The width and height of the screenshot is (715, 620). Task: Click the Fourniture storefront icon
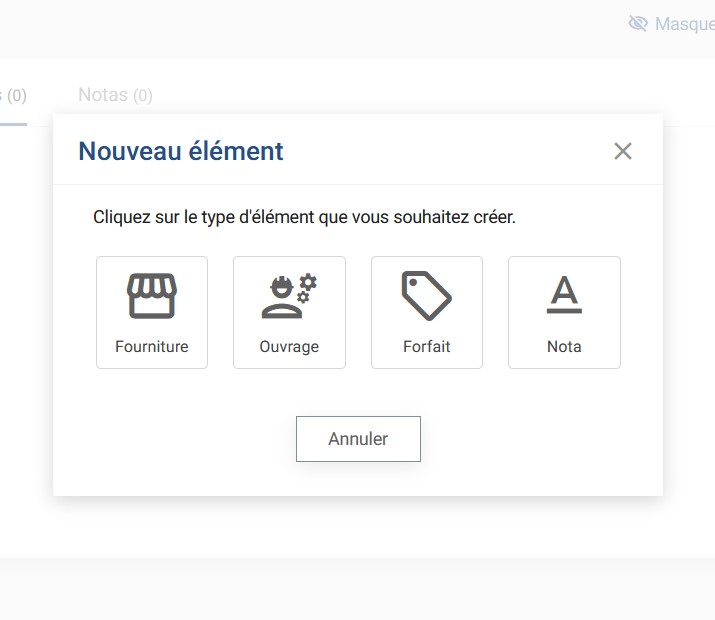click(x=152, y=296)
